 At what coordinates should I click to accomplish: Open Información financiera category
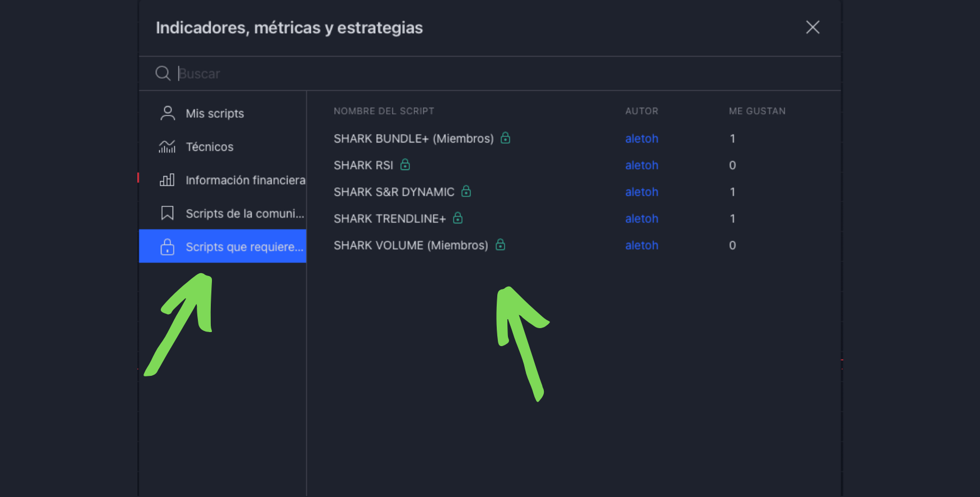(245, 180)
